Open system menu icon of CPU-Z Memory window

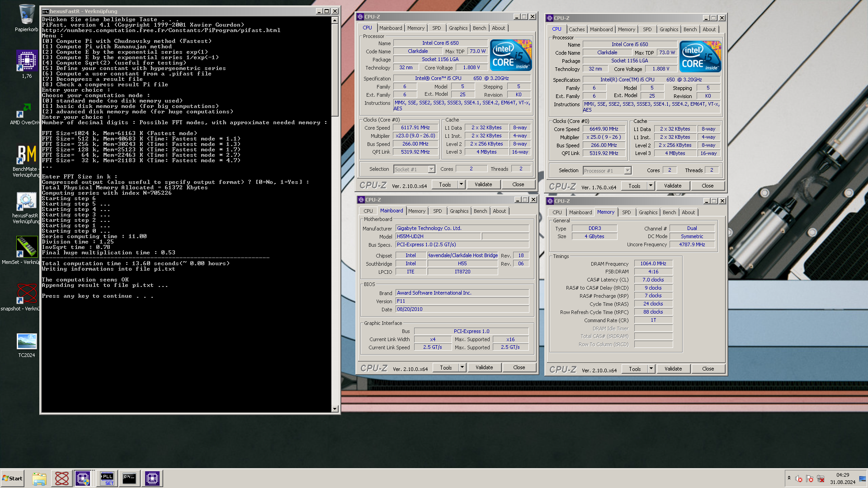pyautogui.click(x=550, y=201)
